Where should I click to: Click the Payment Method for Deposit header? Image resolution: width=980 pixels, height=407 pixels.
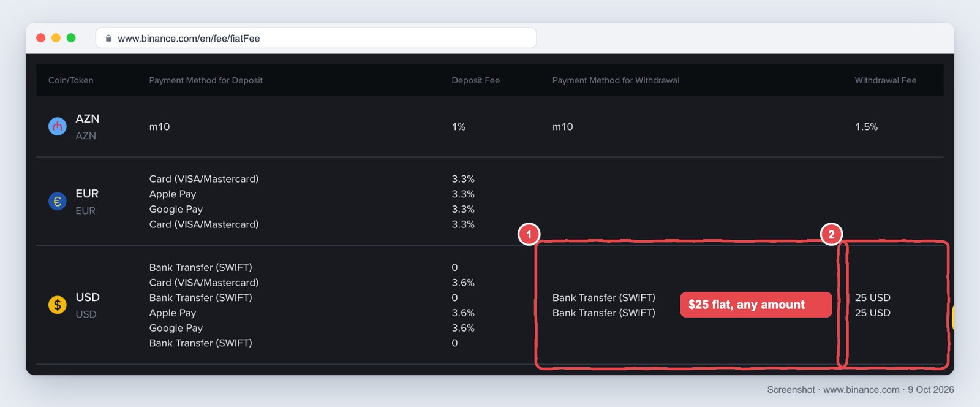click(x=206, y=80)
